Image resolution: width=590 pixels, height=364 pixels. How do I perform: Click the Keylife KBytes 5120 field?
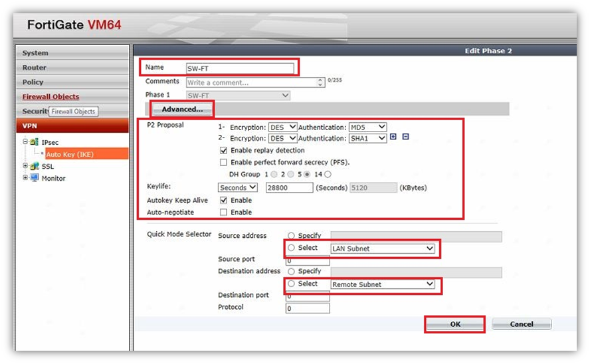point(373,187)
